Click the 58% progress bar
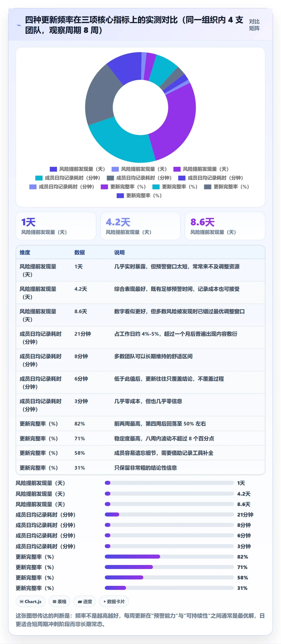This screenshot has height=644, width=281. (x=169, y=577)
